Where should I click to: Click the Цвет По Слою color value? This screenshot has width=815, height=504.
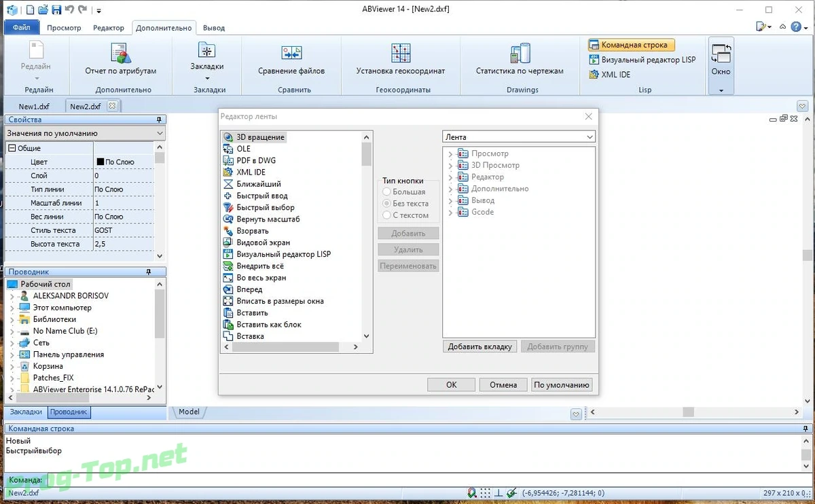(124, 162)
